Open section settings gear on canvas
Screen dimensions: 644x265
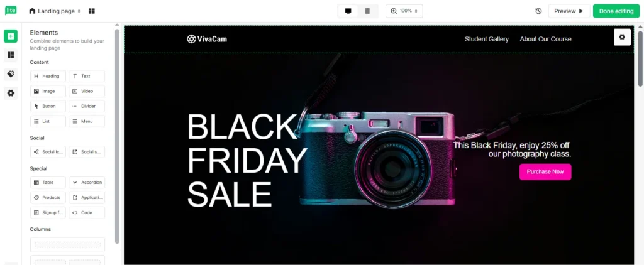click(x=622, y=37)
